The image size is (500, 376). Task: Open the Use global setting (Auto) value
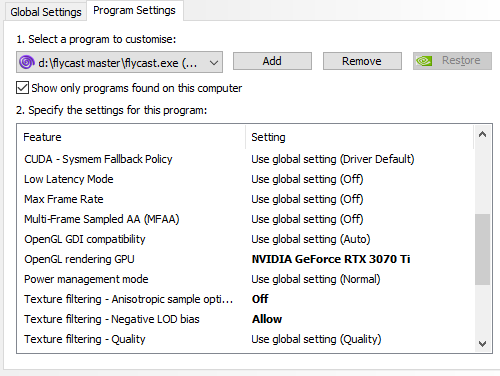[311, 239]
